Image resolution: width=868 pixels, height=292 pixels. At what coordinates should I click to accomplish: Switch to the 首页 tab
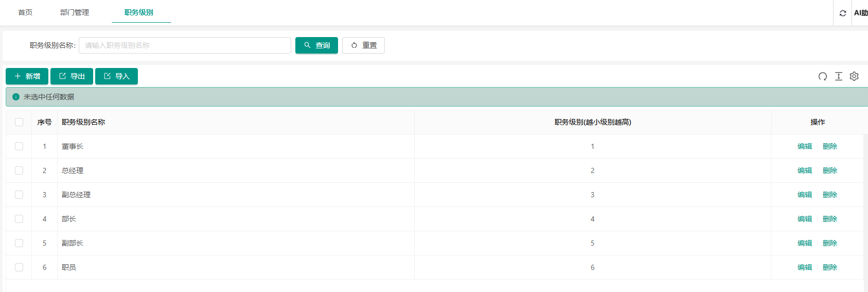pyautogui.click(x=25, y=12)
